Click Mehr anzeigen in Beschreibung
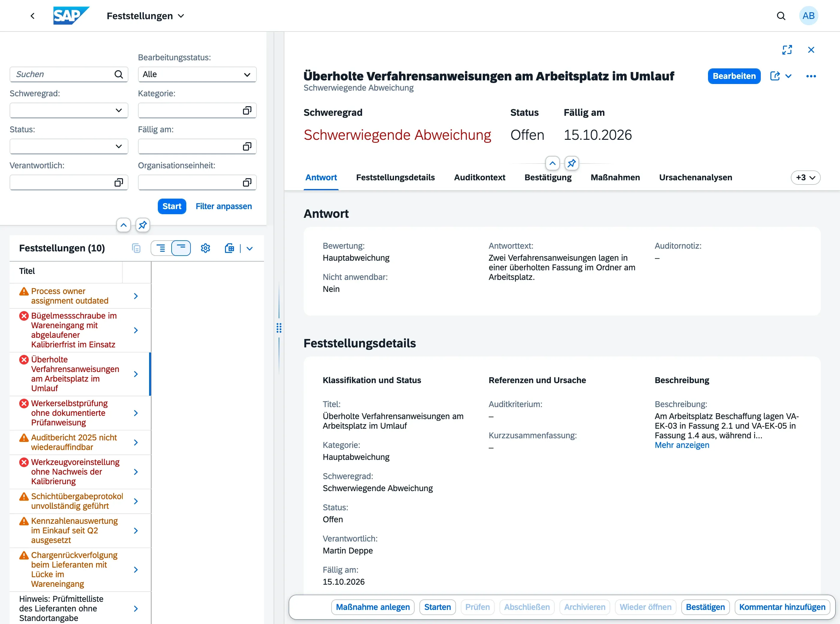 (x=682, y=445)
